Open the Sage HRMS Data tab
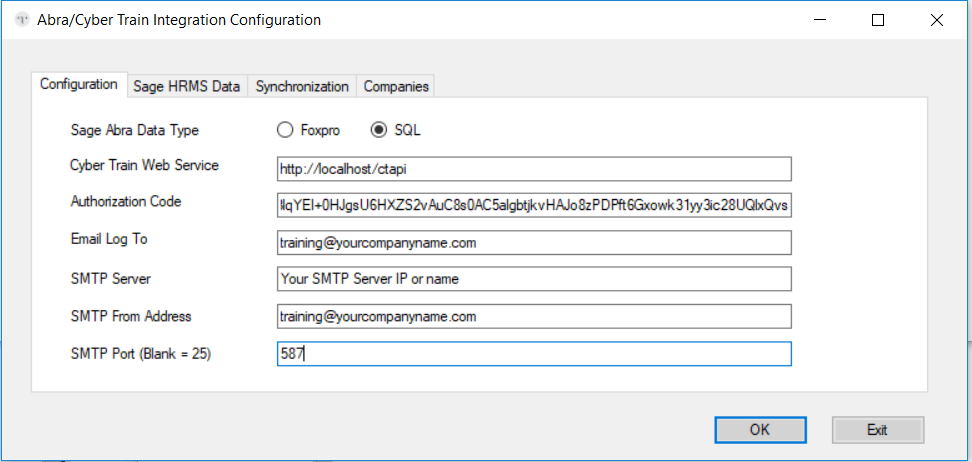This screenshot has height=462, width=972. pos(187,86)
